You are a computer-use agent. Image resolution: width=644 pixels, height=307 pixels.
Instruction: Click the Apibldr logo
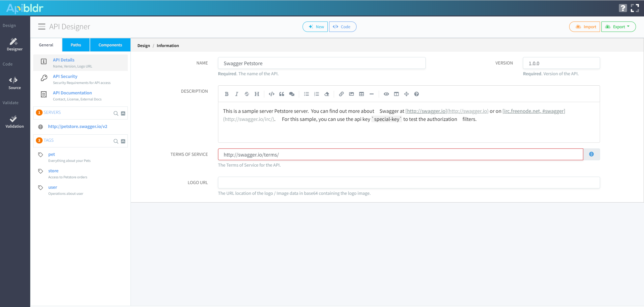(x=25, y=8)
